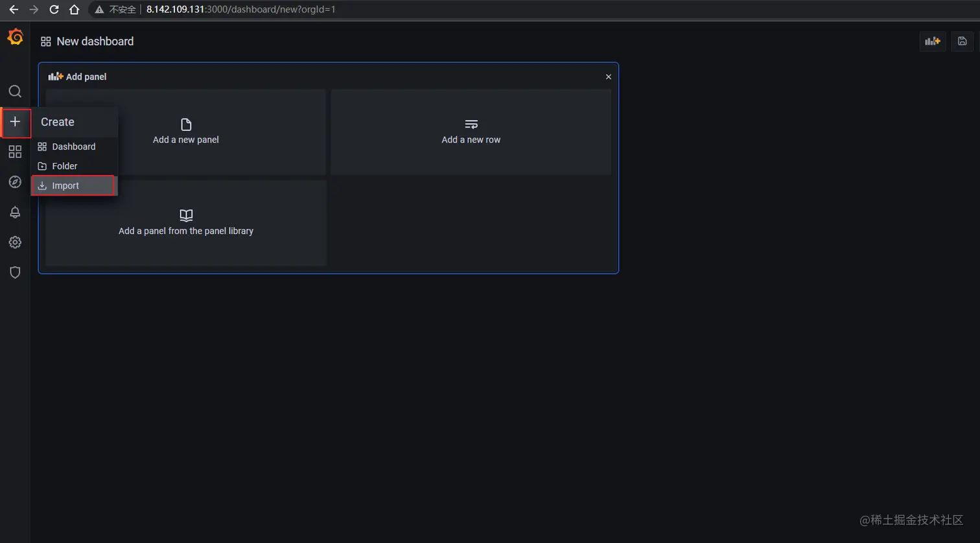Click the Save dashboard icon
The image size is (980, 543).
(x=962, y=41)
